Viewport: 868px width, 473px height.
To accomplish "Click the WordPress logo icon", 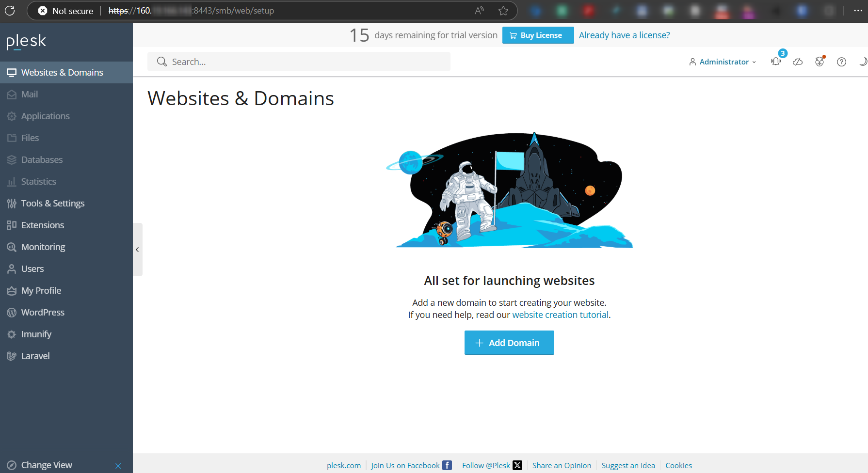I will pos(12,313).
